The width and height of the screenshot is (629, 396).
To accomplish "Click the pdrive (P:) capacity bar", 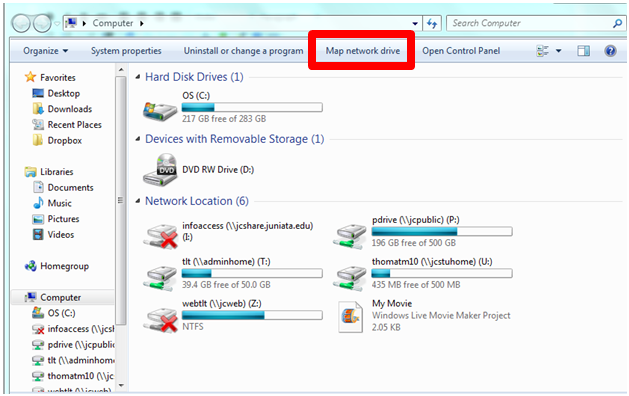I will [442, 232].
